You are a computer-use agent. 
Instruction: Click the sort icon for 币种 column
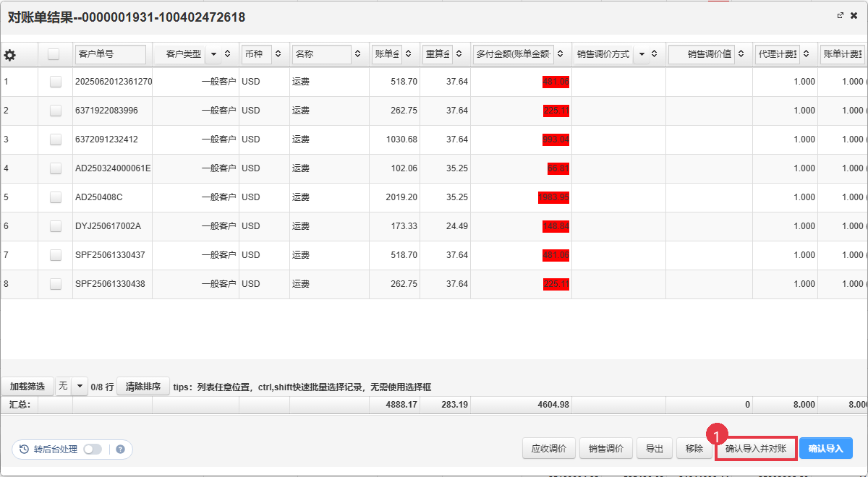tap(278, 53)
